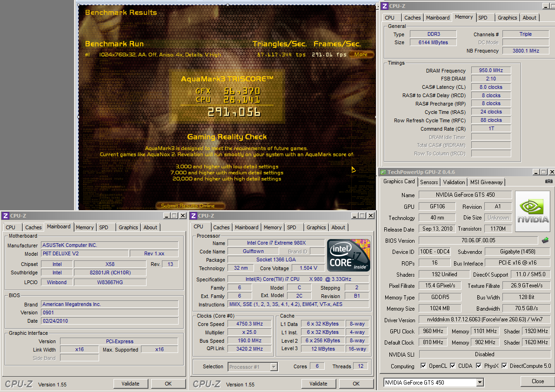Click Validate in CPU-Z Mainboard window
The width and height of the screenshot is (555, 392).
[x=130, y=384]
